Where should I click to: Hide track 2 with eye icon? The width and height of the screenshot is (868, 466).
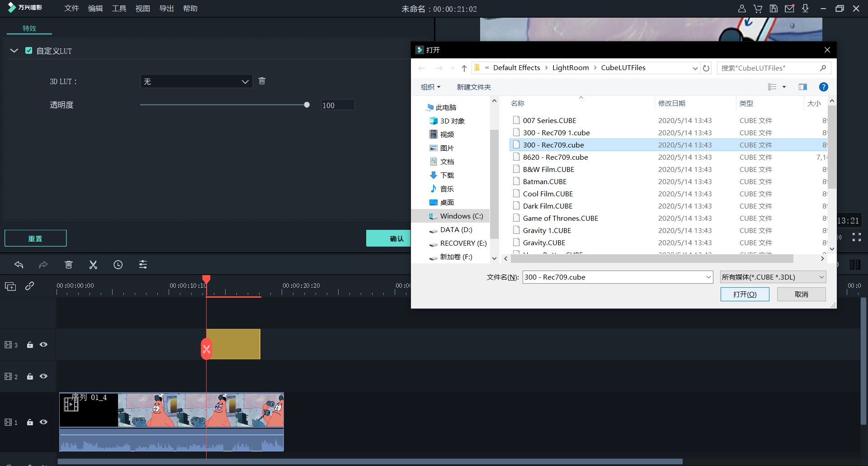tap(43, 376)
